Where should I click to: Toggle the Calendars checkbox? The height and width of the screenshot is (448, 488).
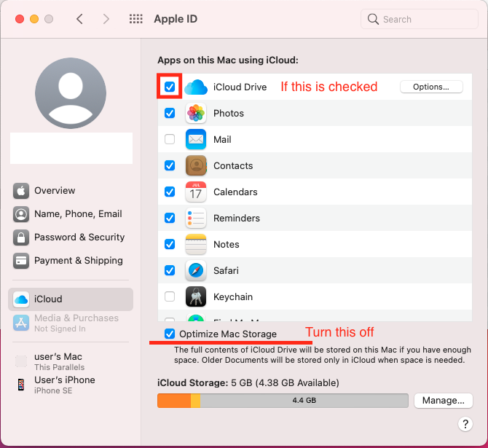pos(170,192)
